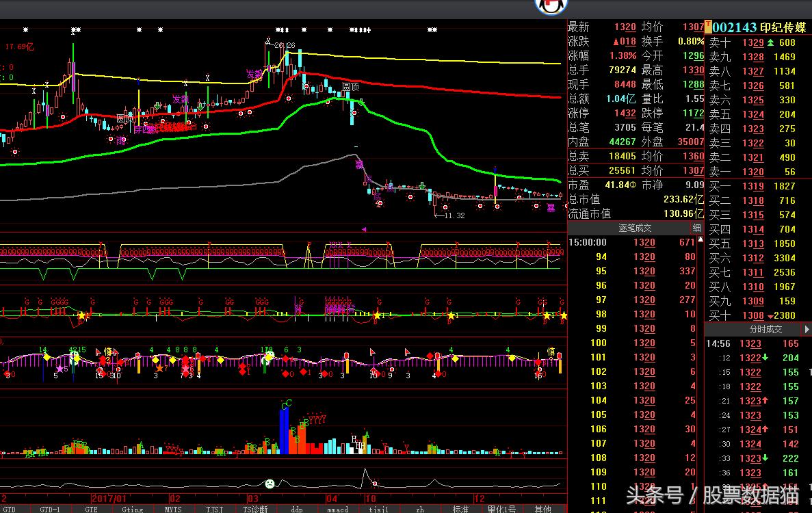Viewport: 812px width, 513px height.
Task: Click the 外盘 value 35007
Action: pos(691,142)
